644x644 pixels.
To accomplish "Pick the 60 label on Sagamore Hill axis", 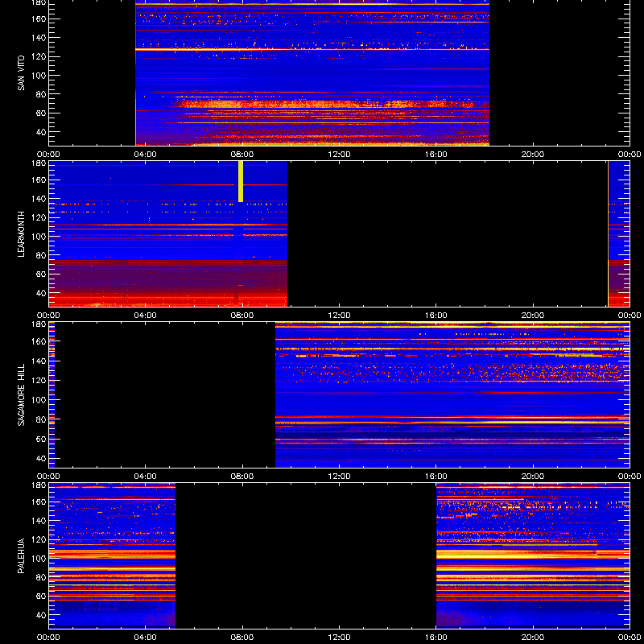I will [x=41, y=439].
